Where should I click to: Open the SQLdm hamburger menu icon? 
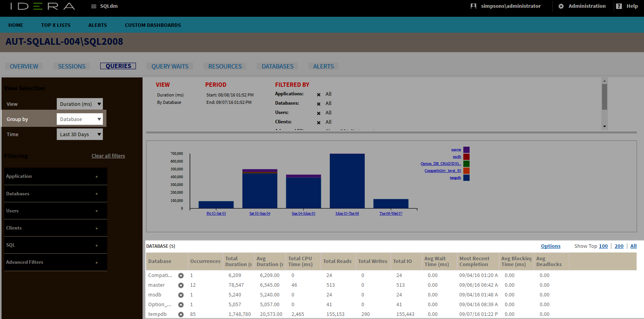coord(94,6)
